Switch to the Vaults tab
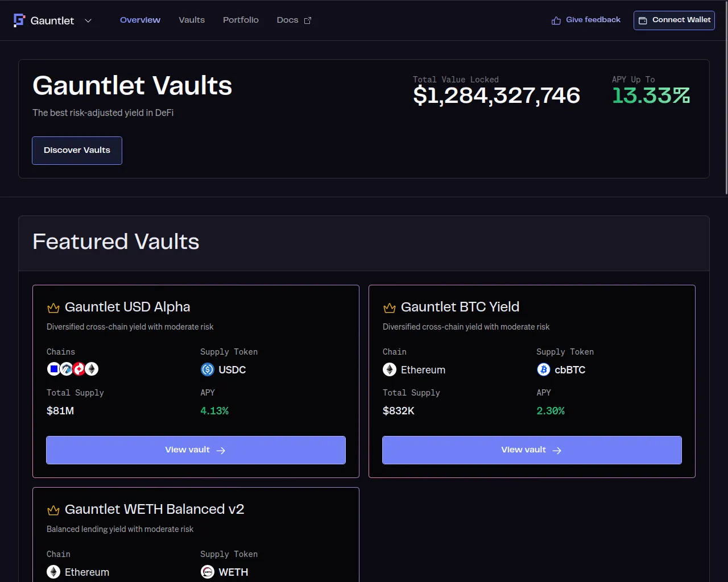Image resolution: width=728 pixels, height=582 pixels. (x=192, y=20)
